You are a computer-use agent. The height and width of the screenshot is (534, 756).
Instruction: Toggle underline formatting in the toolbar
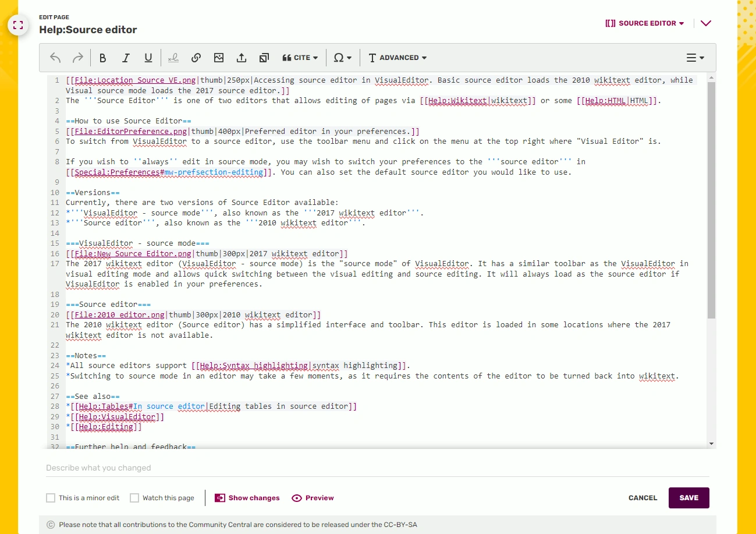coord(148,58)
